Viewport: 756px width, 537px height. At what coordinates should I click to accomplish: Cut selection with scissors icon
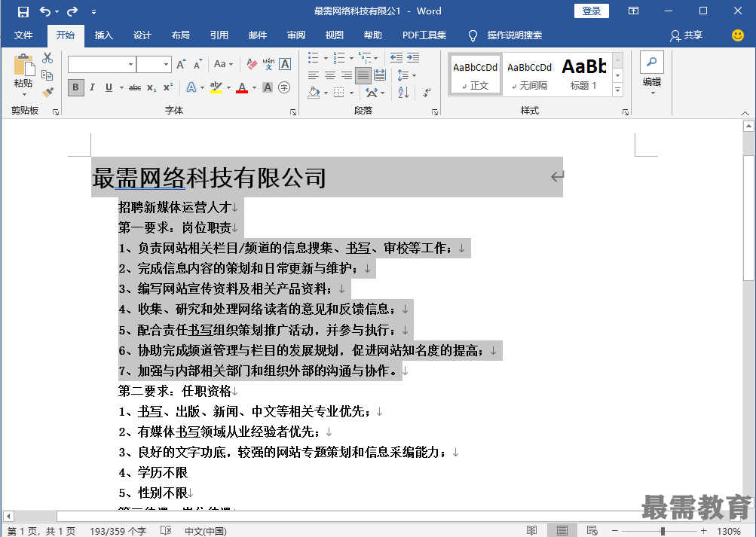[x=47, y=58]
